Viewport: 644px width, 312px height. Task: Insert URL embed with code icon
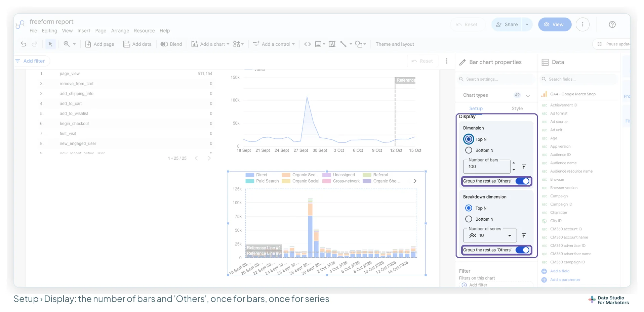[x=307, y=44]
